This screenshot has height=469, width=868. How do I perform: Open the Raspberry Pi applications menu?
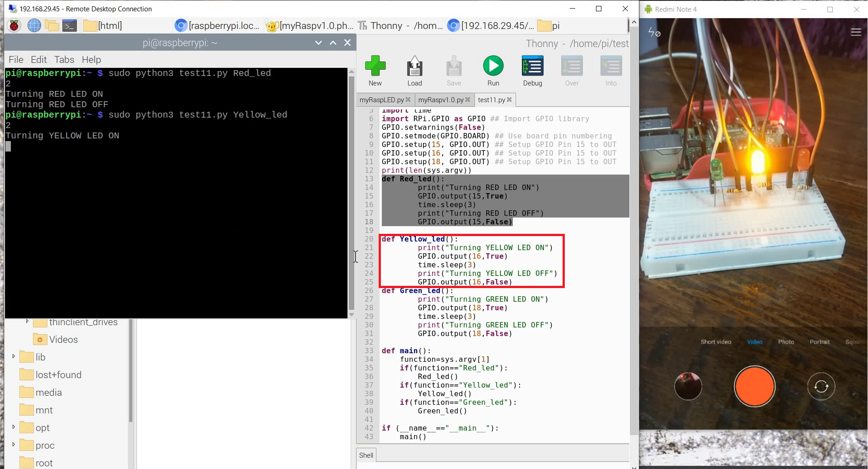pos(14,25)
